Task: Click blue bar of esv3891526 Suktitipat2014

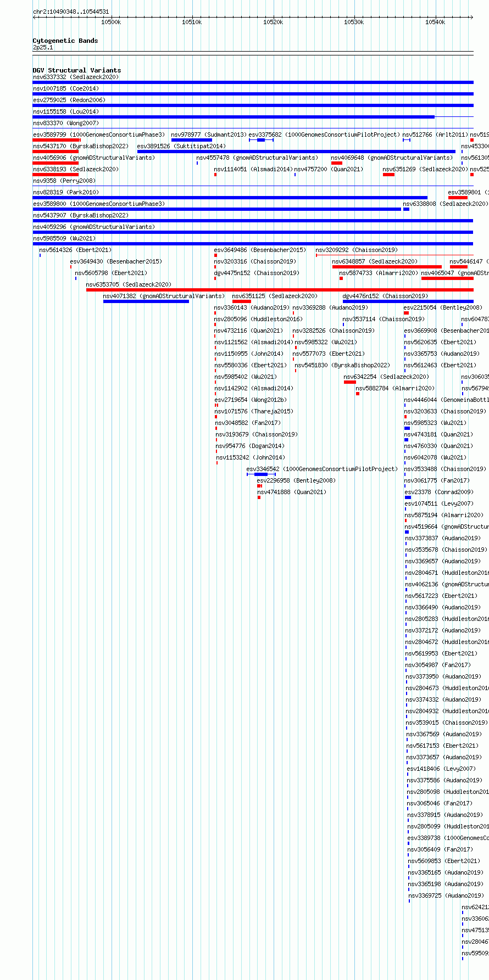Action: coord(296,152)
